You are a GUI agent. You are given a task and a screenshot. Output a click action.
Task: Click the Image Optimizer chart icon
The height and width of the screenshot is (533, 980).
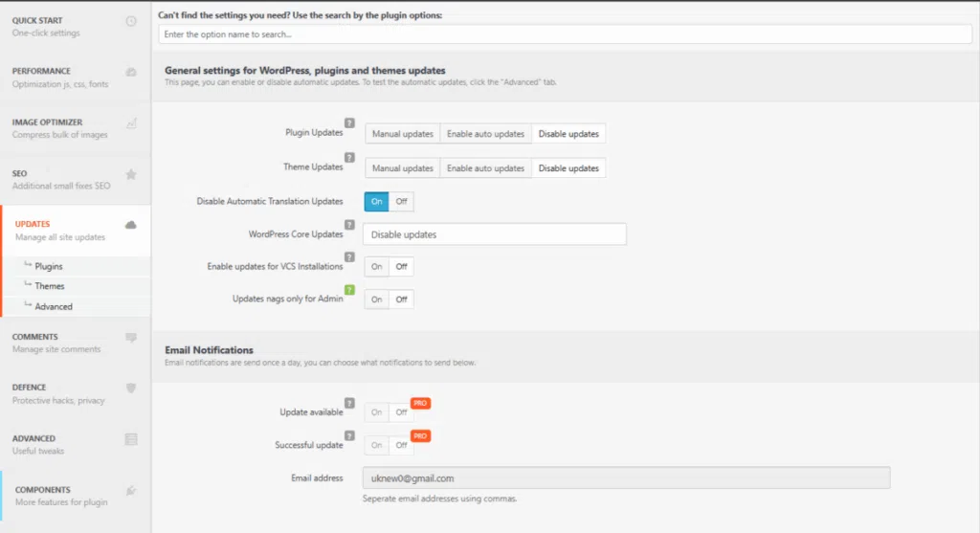pos(131,122)
